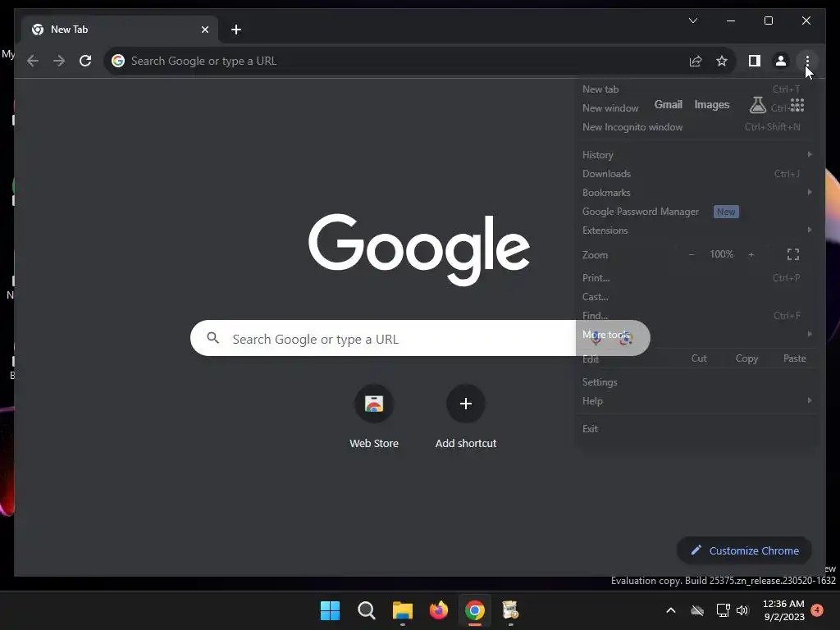Click the Add shortcut plus tile
This screenshot has height=630, width=840.
[x=466, y=404]
